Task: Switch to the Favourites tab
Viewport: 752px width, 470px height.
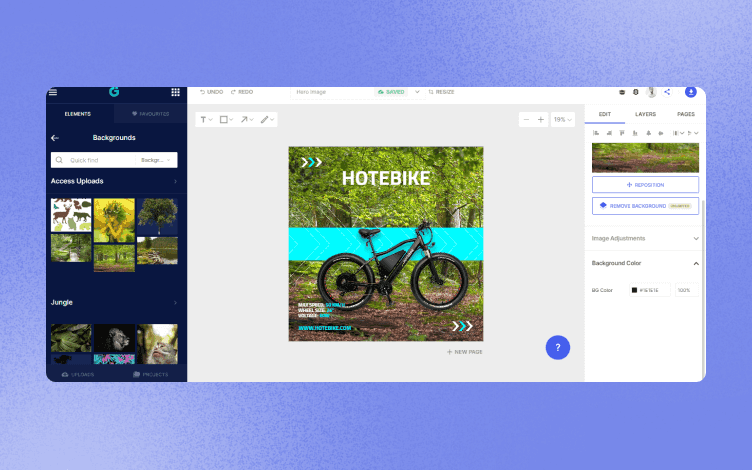Action: click(x=151, y=114)
